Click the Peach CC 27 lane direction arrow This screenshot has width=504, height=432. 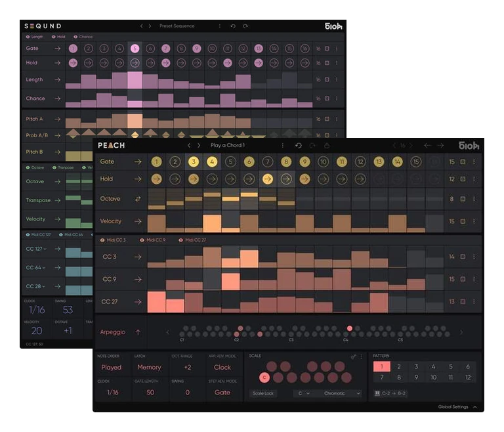138,302
